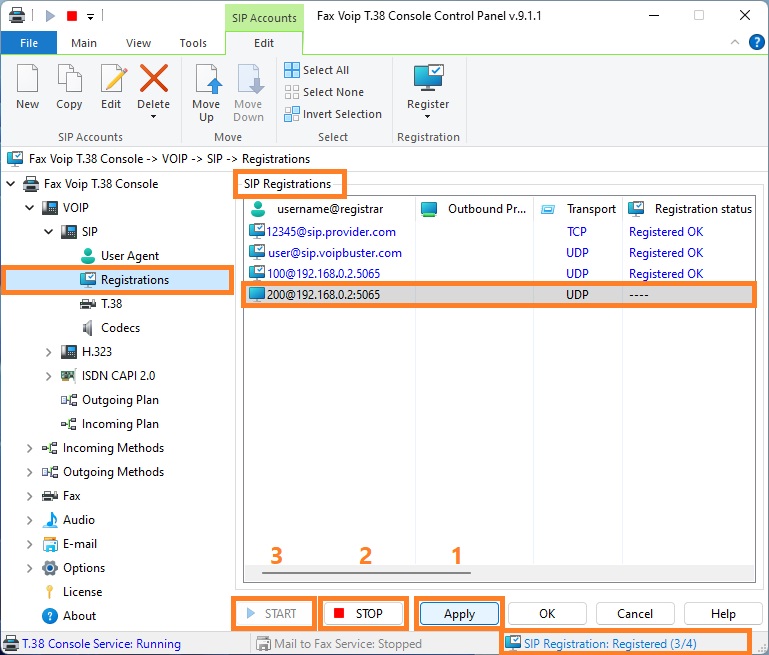Select the 100@192.168.0.2:5065 registration row

coord(499,274)
